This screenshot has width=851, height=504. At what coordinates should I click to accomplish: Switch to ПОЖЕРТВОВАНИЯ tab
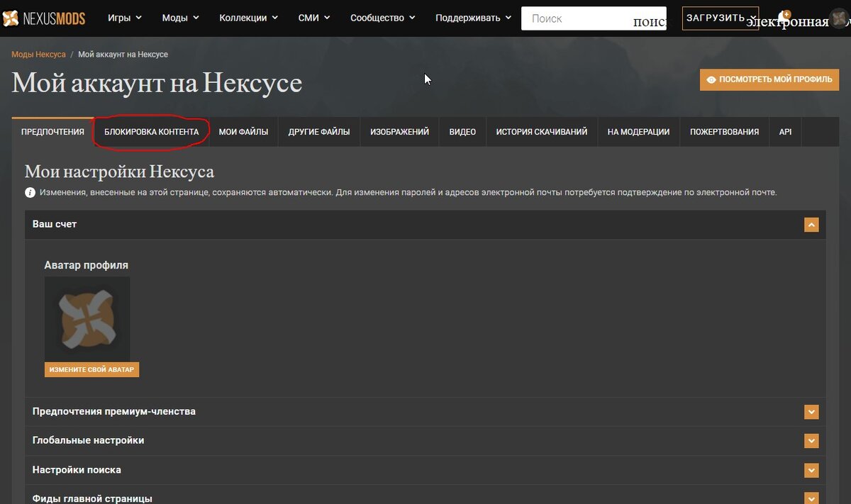coord(724,132)
